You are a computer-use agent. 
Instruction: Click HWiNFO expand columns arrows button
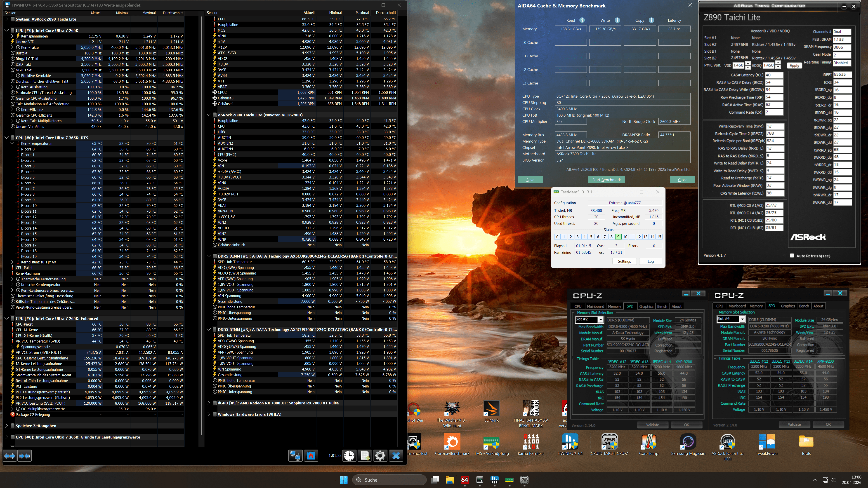click(x=9, y=456)
